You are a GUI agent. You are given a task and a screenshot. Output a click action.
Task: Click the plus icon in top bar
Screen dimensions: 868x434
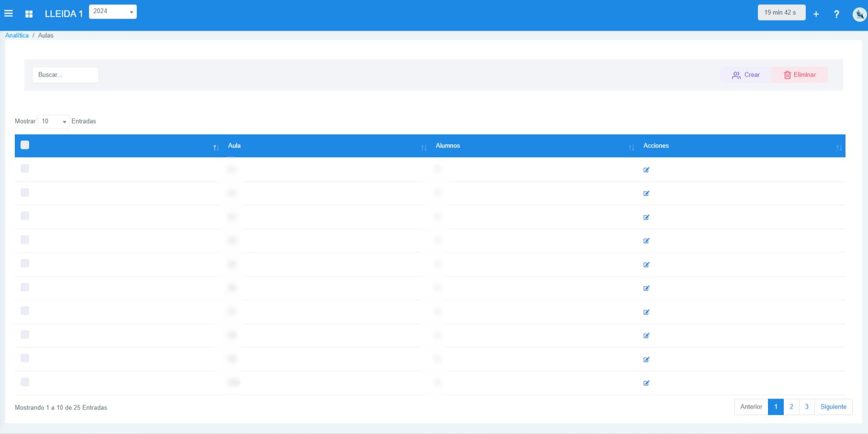coord(816,14)
